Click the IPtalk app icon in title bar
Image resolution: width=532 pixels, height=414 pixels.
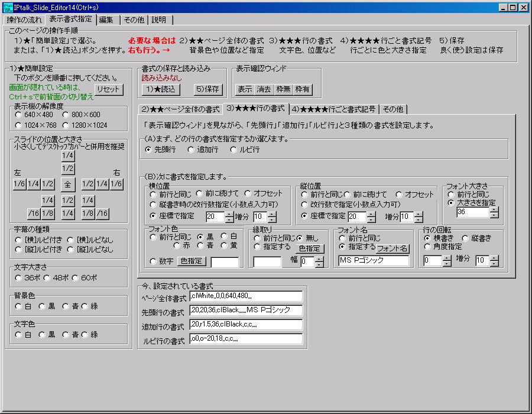pyautogui.click(x=8, y=7)
